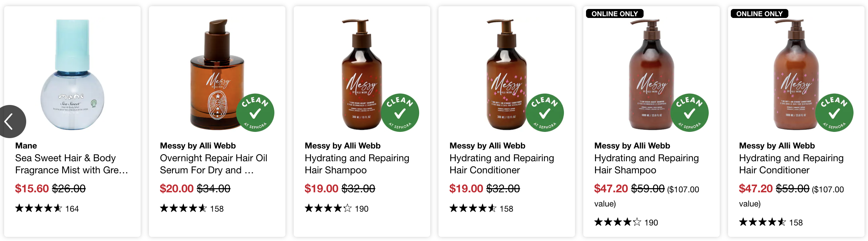Open Overnight Repair Hair Oil Serum title link
The height and width of the screenshot is (241, 868).
213,164
